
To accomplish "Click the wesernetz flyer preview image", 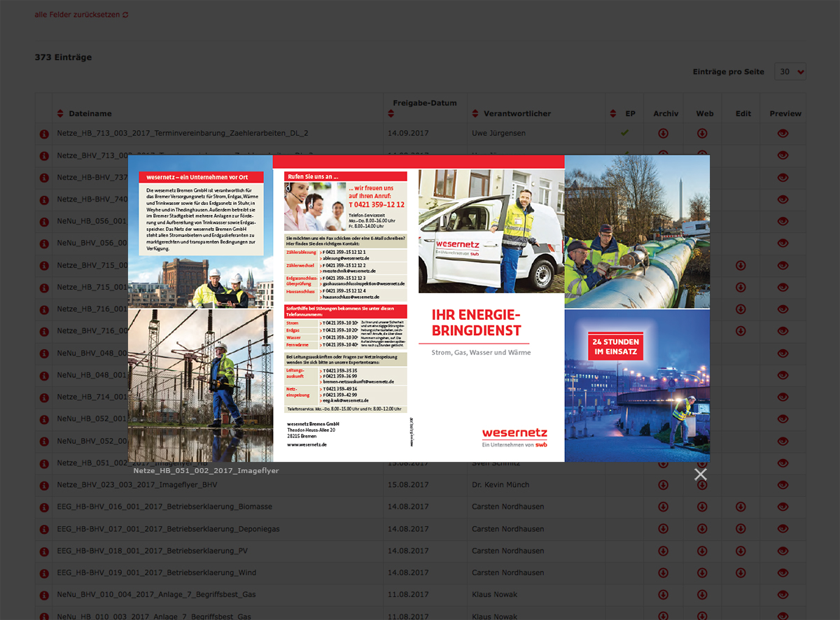I will coord(419,308).
